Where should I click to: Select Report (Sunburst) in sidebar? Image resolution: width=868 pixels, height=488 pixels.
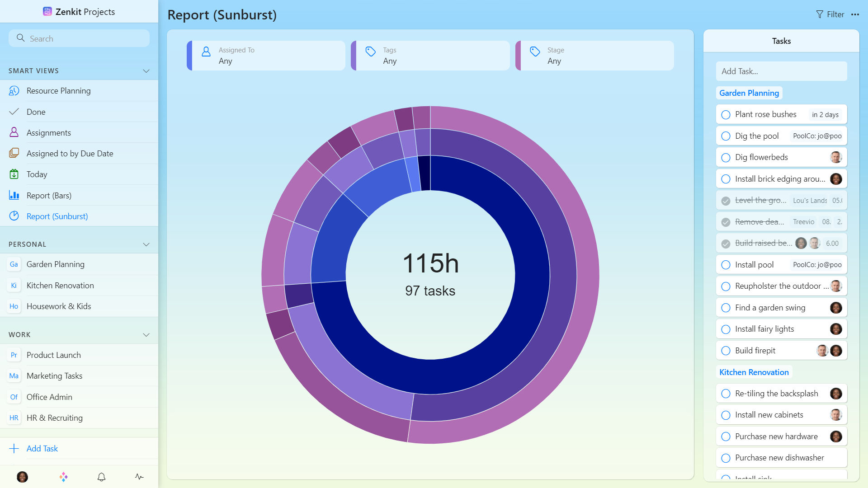57,216
